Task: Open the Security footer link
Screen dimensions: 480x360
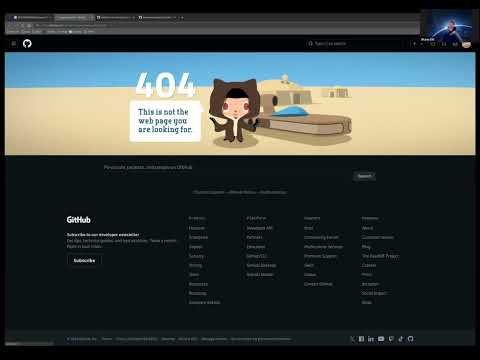Action: [x=196, y=256]
